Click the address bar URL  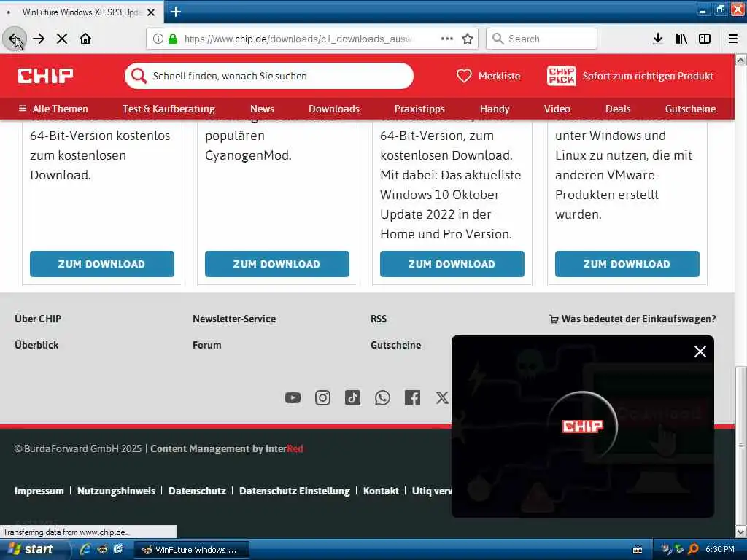[299, 39]
